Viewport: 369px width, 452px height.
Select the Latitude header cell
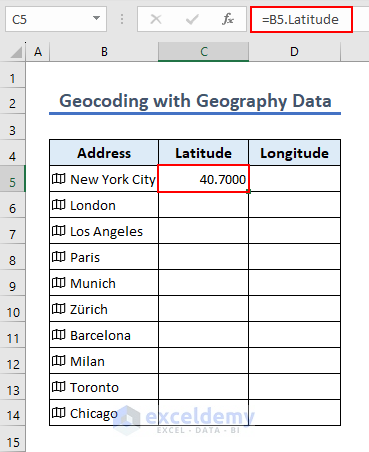click(x=203, y=153)
